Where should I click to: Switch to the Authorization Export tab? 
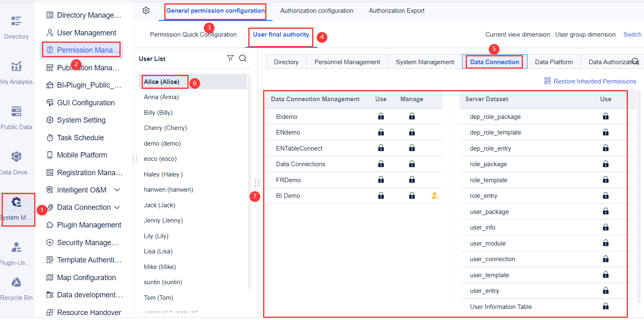396,10
